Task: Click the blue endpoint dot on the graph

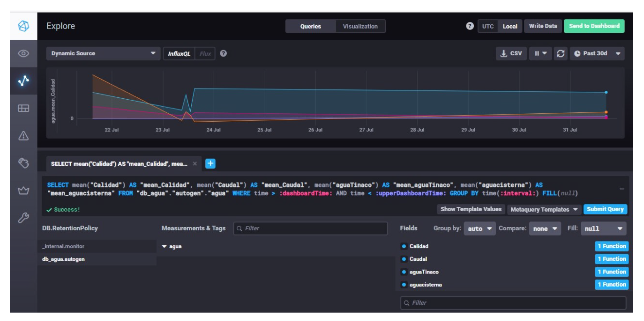Action: pyautogui.click(x=606, y=92)
